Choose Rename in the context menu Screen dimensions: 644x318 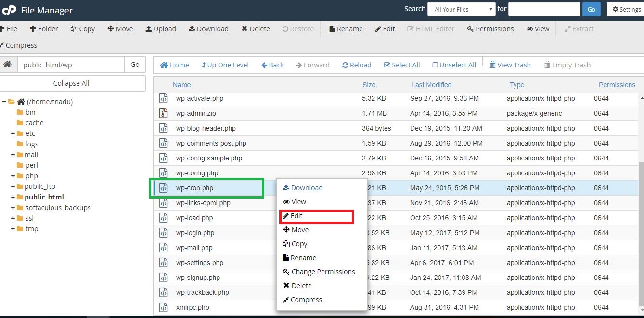tap(299, 258)
